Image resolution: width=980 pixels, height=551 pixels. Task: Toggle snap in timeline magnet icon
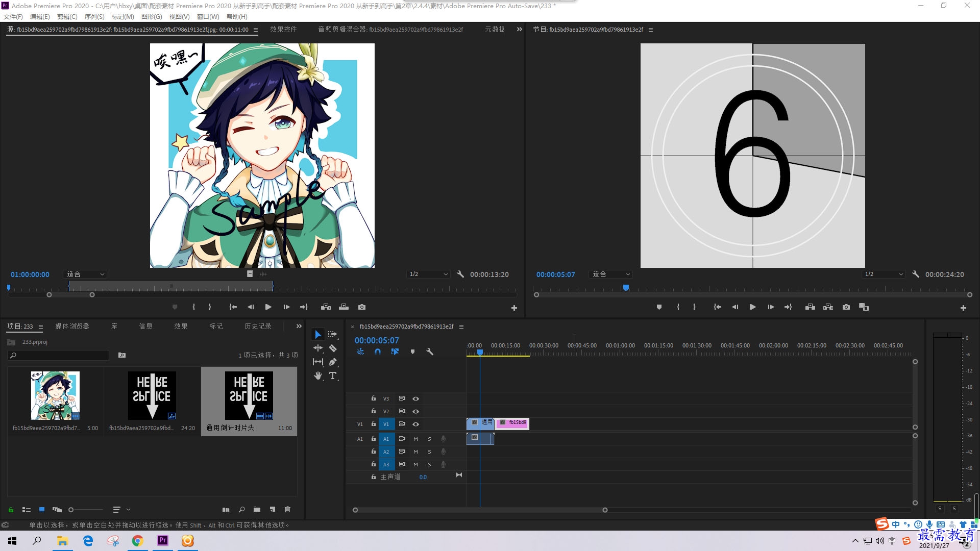[378, 352]
